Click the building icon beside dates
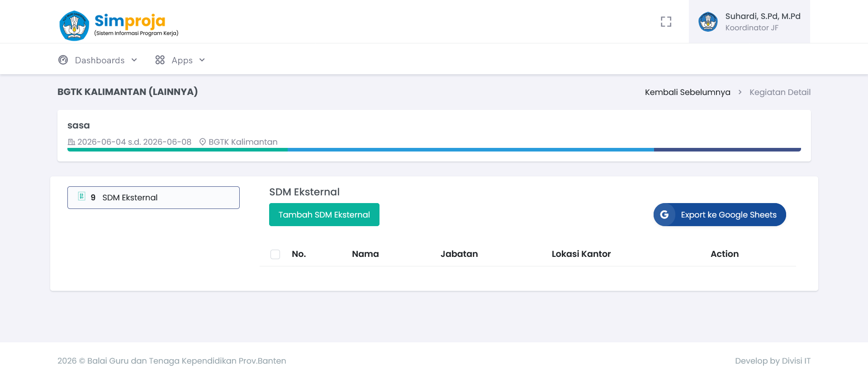This screenshot has height=379, width=868. 71,142
